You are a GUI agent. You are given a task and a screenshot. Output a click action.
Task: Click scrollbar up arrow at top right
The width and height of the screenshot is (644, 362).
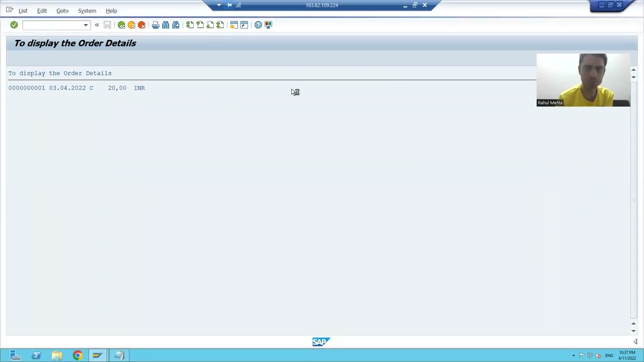(633, 70)
